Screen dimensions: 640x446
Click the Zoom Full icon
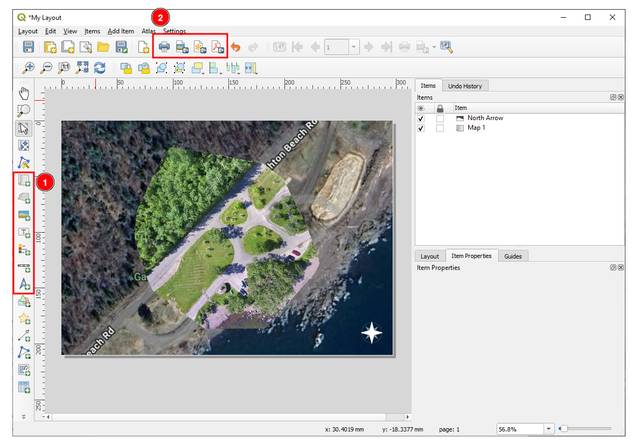82,67
